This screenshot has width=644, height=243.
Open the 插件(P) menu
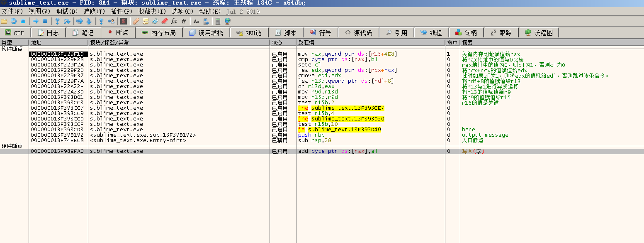tap(122, 12)
